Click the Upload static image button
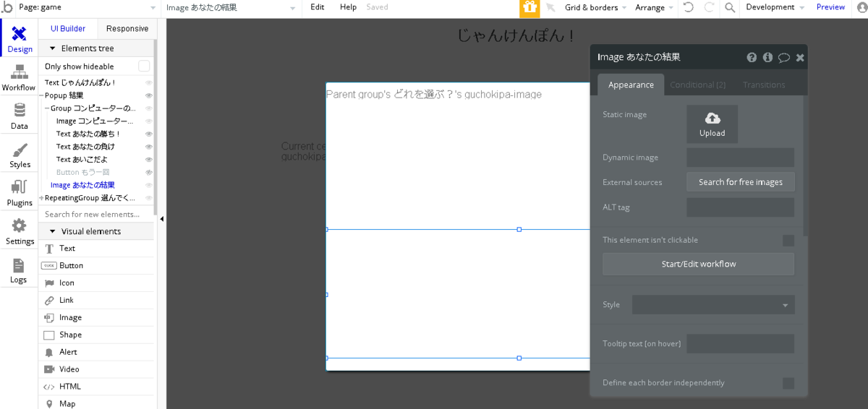The width and height of the screenshot is (868, 409). click(712, 124)
